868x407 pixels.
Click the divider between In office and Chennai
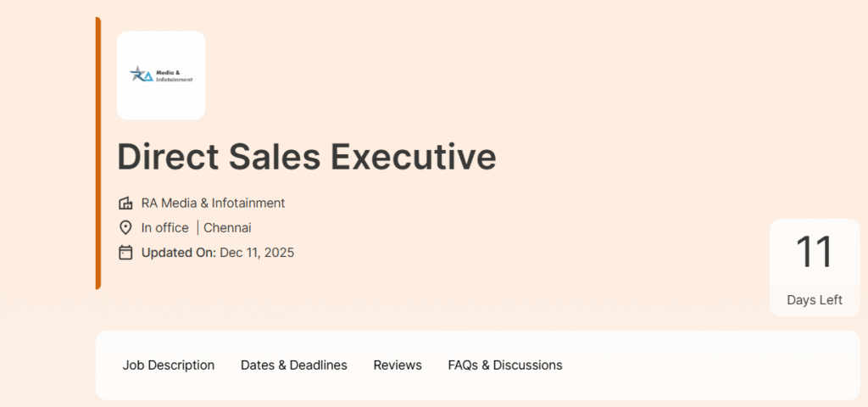coord(198,228)
